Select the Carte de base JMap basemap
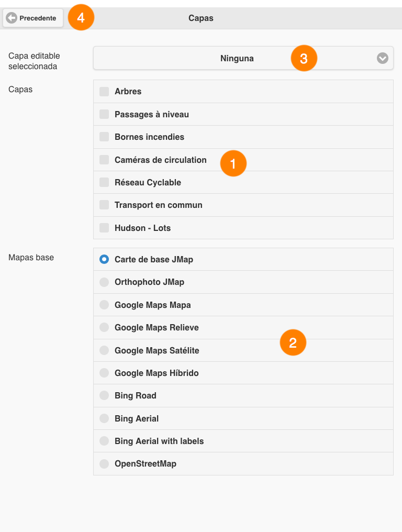Image resolution: width=402 pixels, height=532 pixels. pyautogui.click(x=104, y=259)
